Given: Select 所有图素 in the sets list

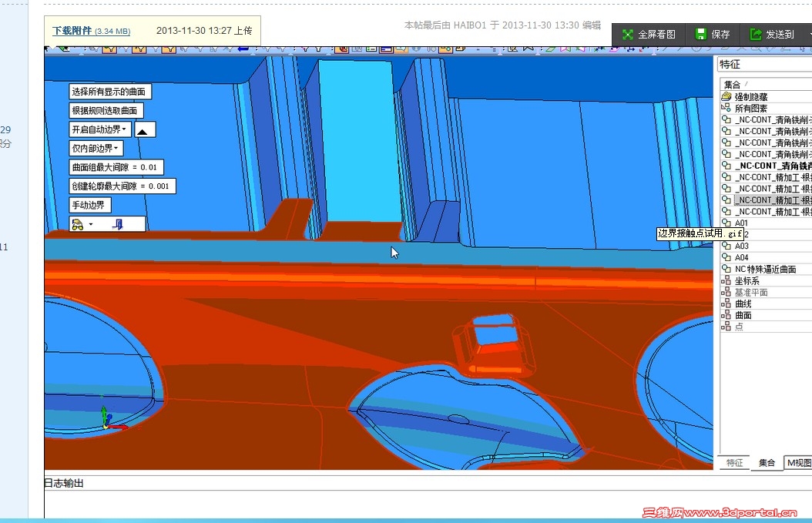Looking at the screenshot, I should pyautogui.click(x=766, y=109).
